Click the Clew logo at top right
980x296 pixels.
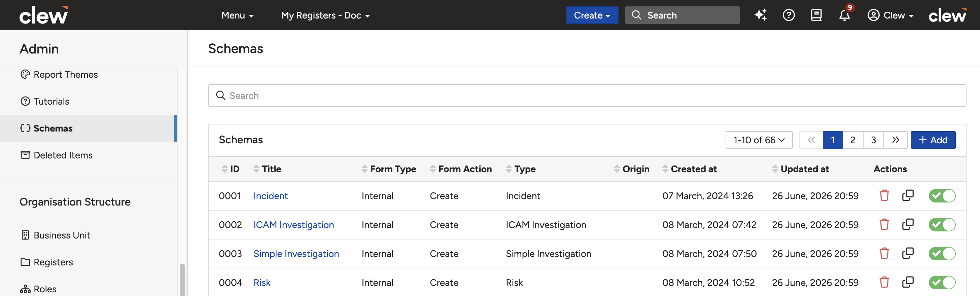[947, 15]
